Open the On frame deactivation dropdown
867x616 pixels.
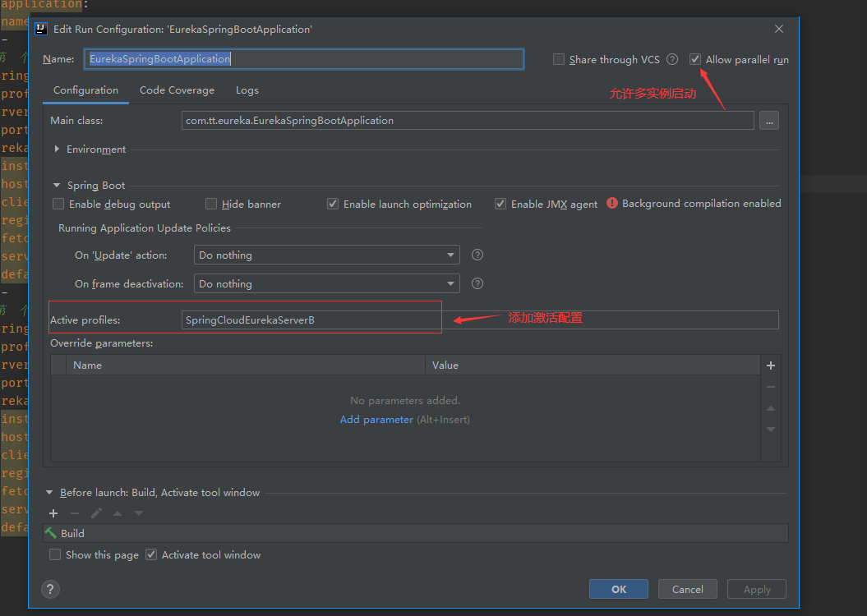326,284
